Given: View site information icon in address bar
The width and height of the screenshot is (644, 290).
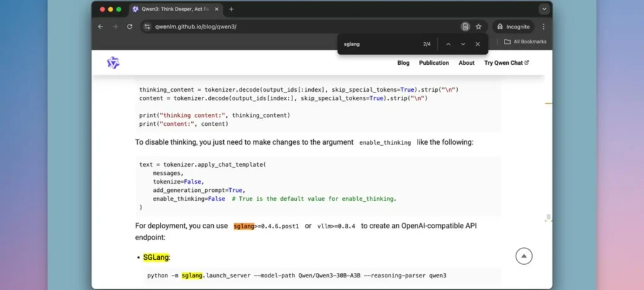Looking at the screenshot, I should (x=147, y=26).
